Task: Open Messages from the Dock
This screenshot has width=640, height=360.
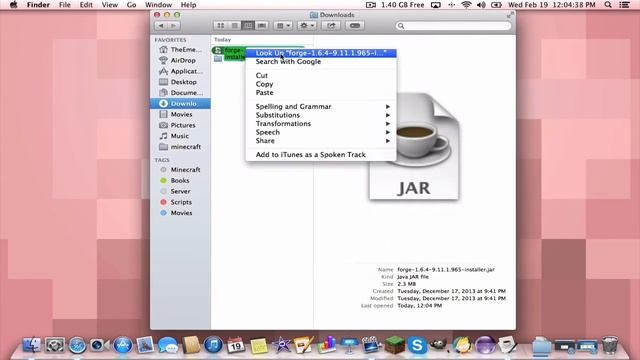Action: [168, 345]
